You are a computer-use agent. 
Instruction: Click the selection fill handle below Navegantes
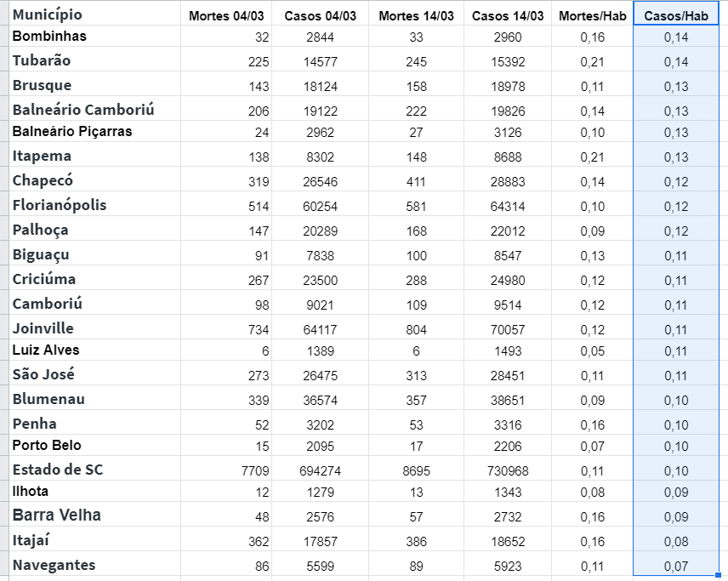pos(719,576)
